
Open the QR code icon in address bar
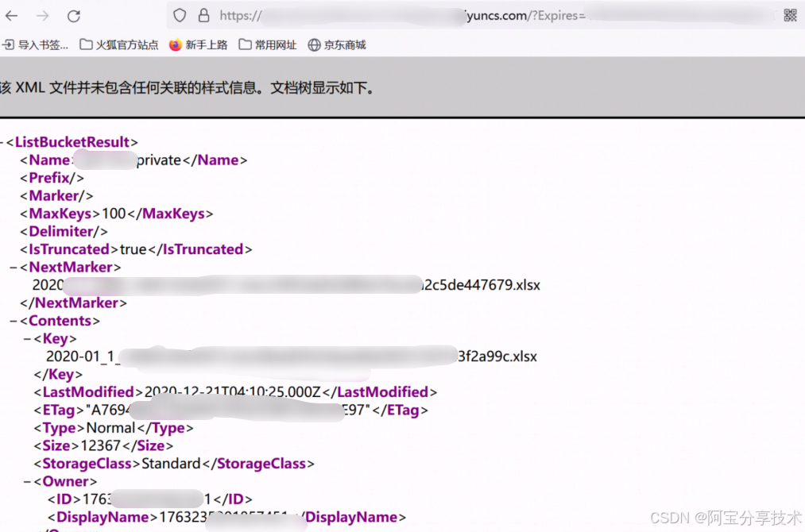click(x=790, y=15)
